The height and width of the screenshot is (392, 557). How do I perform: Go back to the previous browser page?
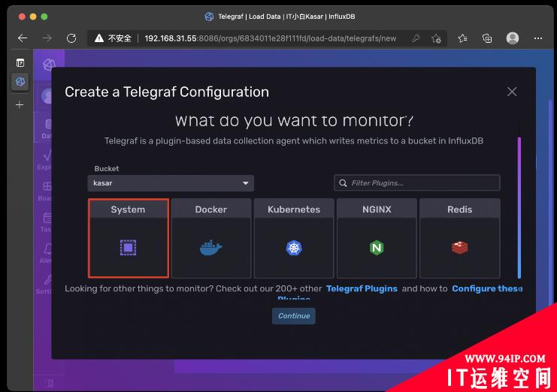click(x=23, y=38)
